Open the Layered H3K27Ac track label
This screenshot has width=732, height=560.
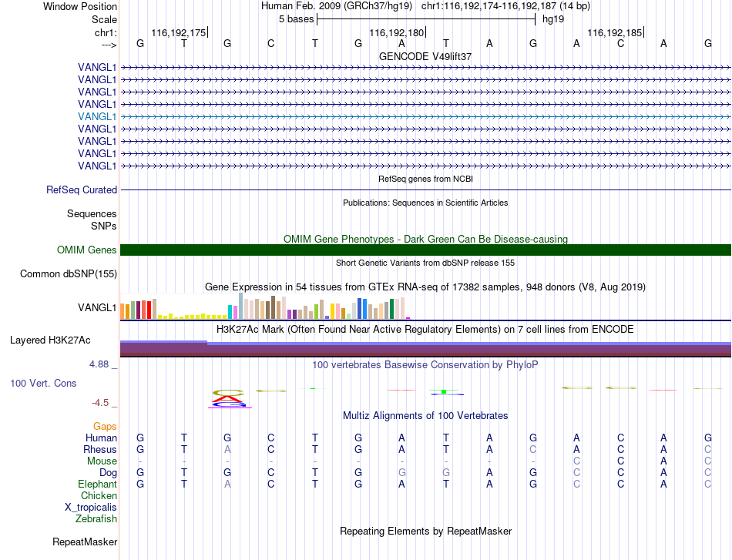[50, 340]
